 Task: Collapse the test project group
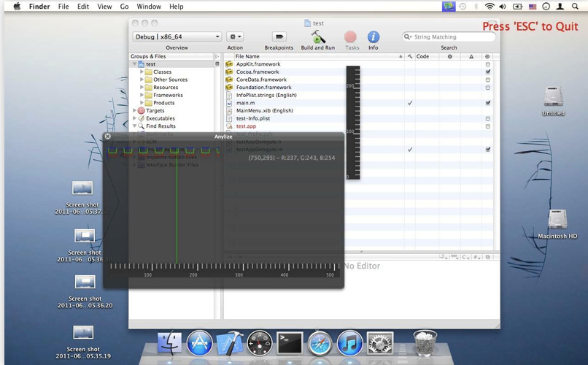coord(134,64)
